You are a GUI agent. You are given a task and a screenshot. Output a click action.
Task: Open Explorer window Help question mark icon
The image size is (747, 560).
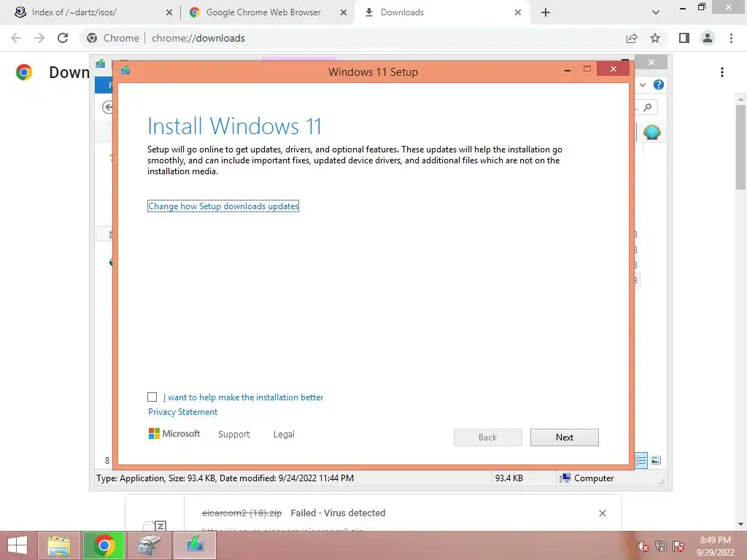coord(659,85)
